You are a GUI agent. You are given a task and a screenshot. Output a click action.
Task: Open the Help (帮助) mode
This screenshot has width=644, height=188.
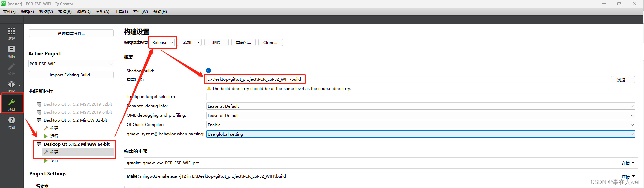pos(12,122)
